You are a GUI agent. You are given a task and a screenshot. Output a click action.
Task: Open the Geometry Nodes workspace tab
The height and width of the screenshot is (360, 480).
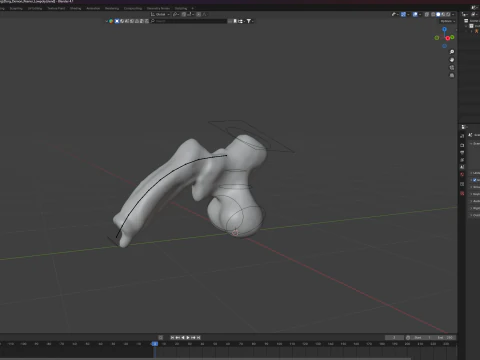[x=158, y=8]
